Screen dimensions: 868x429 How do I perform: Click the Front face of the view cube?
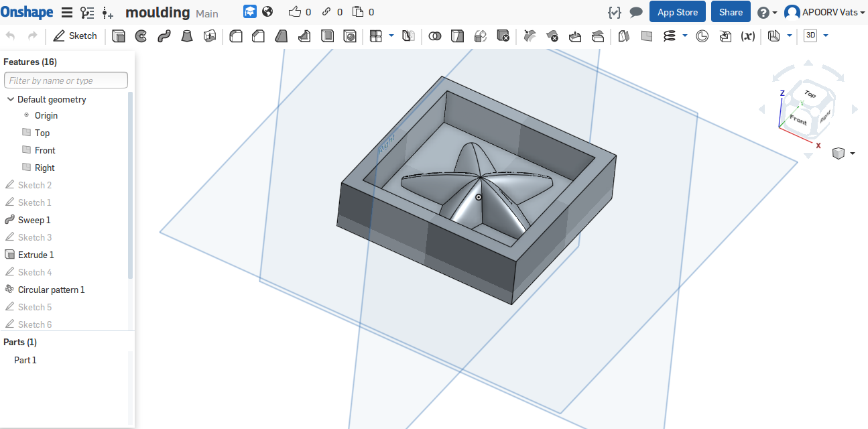click(798, 119)
